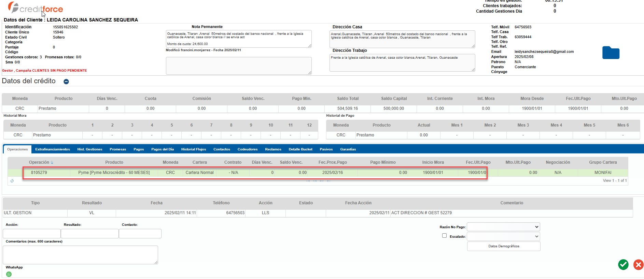
Task: Click the MONIFAI grupo cartera cell
Action: (603, 173)
